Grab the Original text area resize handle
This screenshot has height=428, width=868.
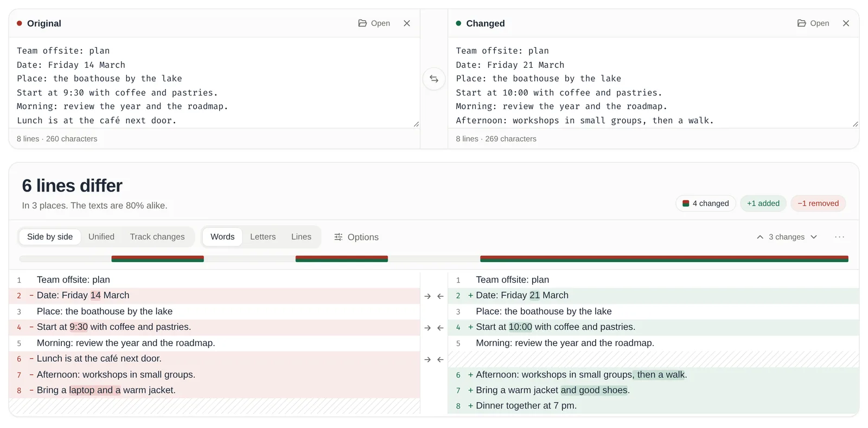tap(416, 124)
